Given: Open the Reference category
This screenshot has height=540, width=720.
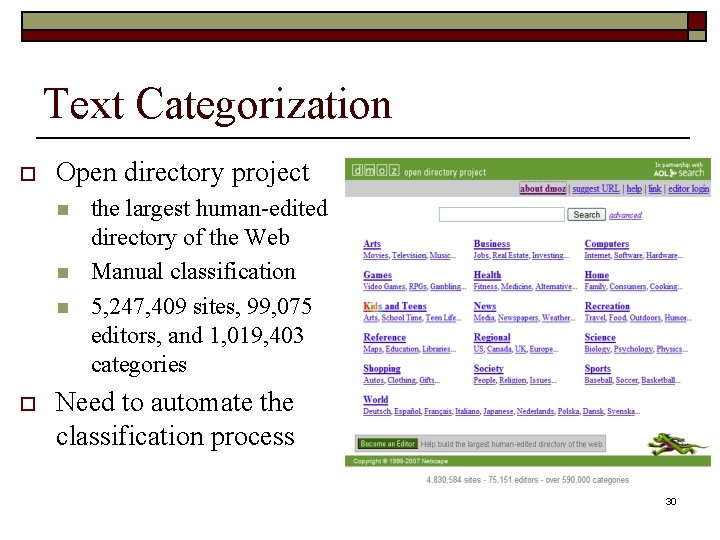Looking at the screenshot, I should click(384, 338).
